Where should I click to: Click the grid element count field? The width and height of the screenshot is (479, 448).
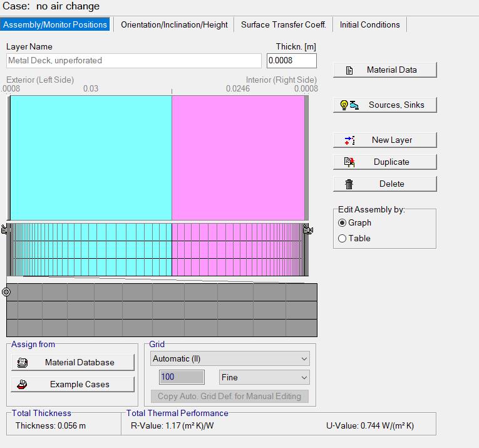[x=182, y=378]
